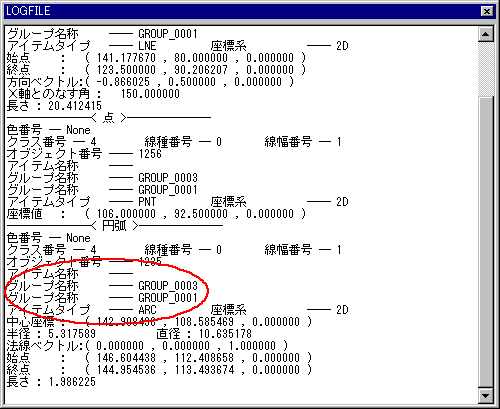Screen dimensions: 500x409
Task: Close the LOGFILE window
Action: click(487, 12)
